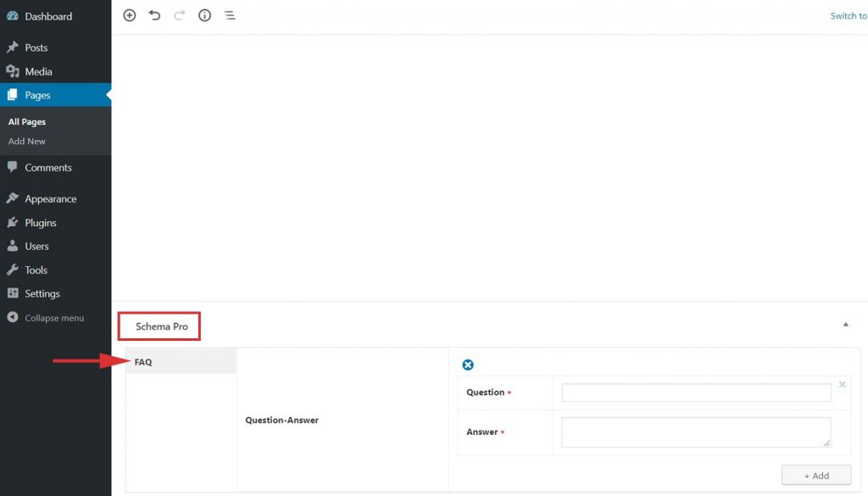868x496 pixels.
Task: Remove the question row with the small X
Action: pyautogui.click(x=842, y=384)
